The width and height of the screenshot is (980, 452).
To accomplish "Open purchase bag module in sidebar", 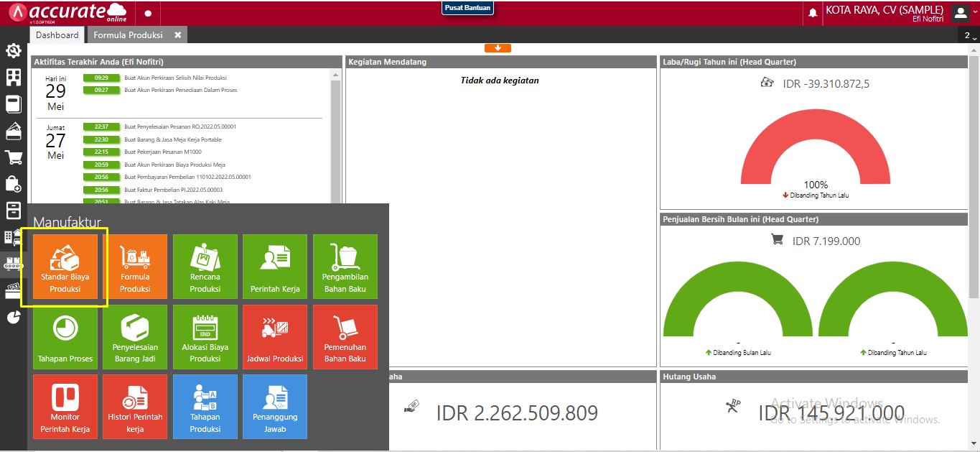I will tap(14, 184).
